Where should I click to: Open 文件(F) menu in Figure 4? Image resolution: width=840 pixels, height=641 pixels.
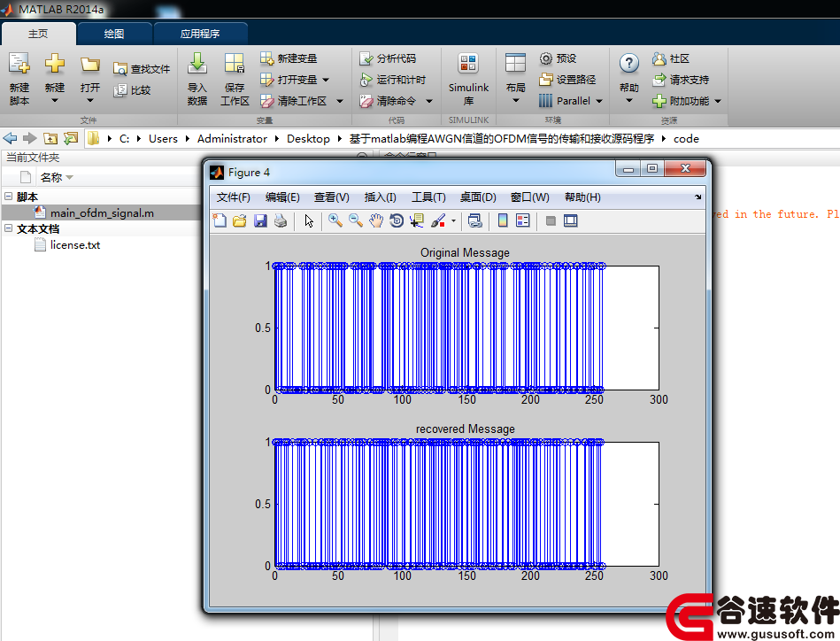click(233, 197)
